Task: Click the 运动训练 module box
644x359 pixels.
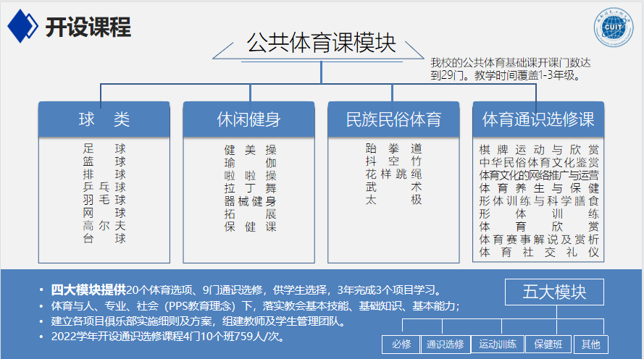Action: click(498, 344)
